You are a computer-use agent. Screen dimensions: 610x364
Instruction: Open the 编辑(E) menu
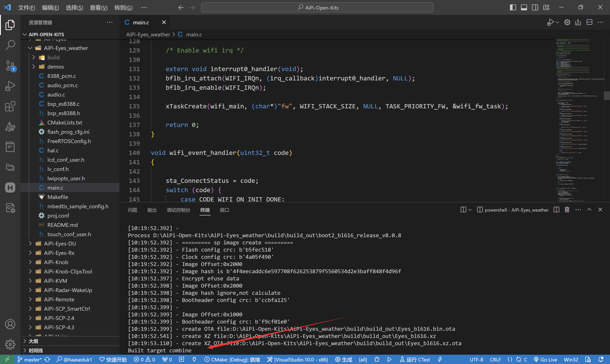pos(50,8)
